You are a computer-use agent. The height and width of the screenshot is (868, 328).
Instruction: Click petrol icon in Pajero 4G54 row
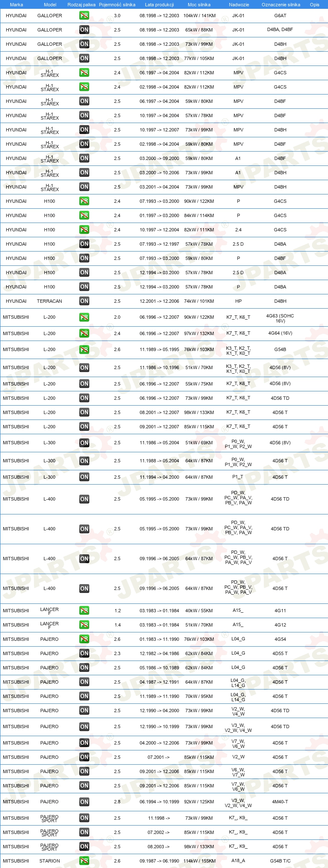(84, 639)
